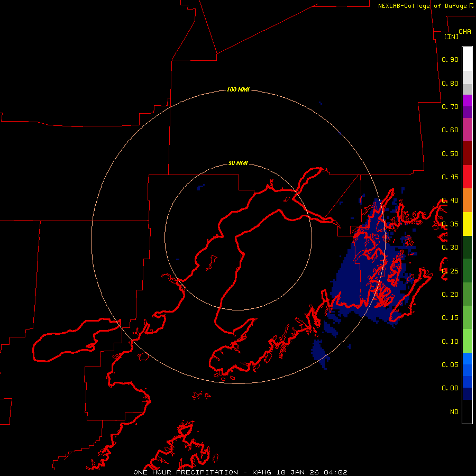Select the 0.90 legend value
476x476 pixels.
(450, 59)
